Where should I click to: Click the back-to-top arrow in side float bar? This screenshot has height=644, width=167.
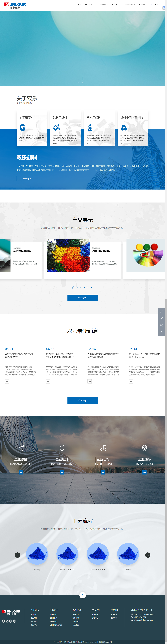point(162,332)
